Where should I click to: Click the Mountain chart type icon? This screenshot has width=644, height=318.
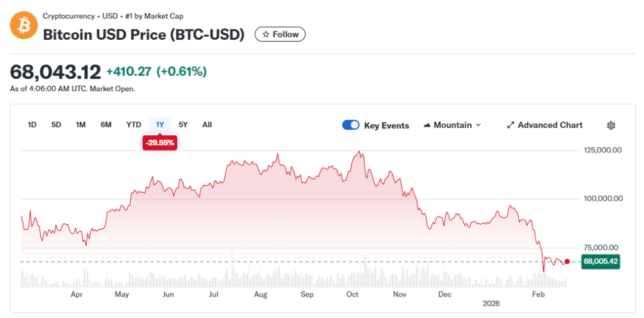[428, 125]
